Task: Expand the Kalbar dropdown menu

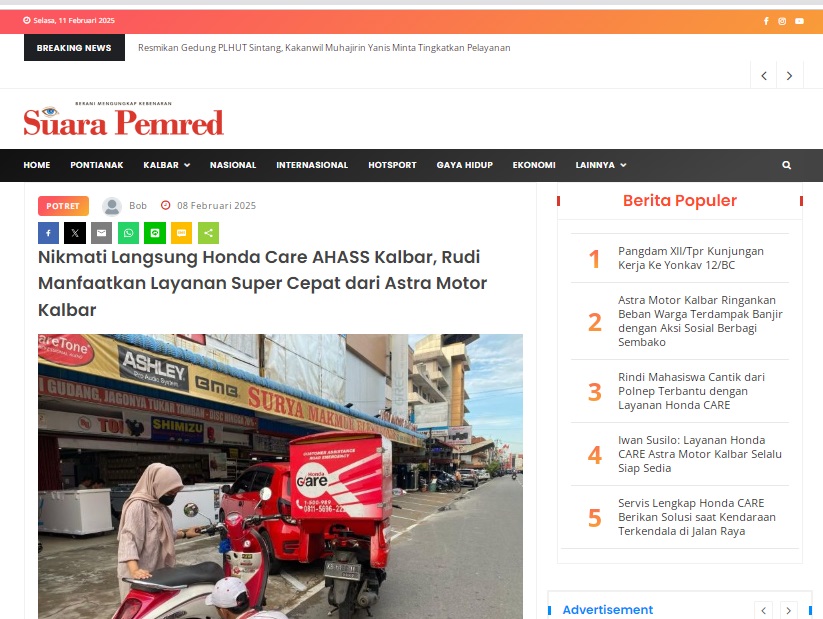Action: click(x=166, y=165)
